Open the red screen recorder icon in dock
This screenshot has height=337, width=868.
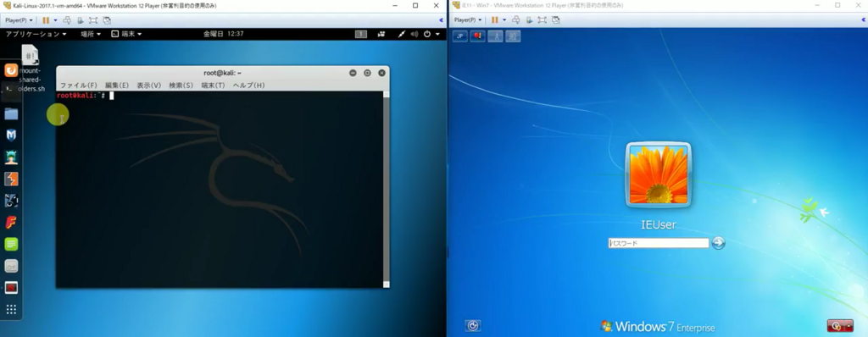tap(11, 288)
